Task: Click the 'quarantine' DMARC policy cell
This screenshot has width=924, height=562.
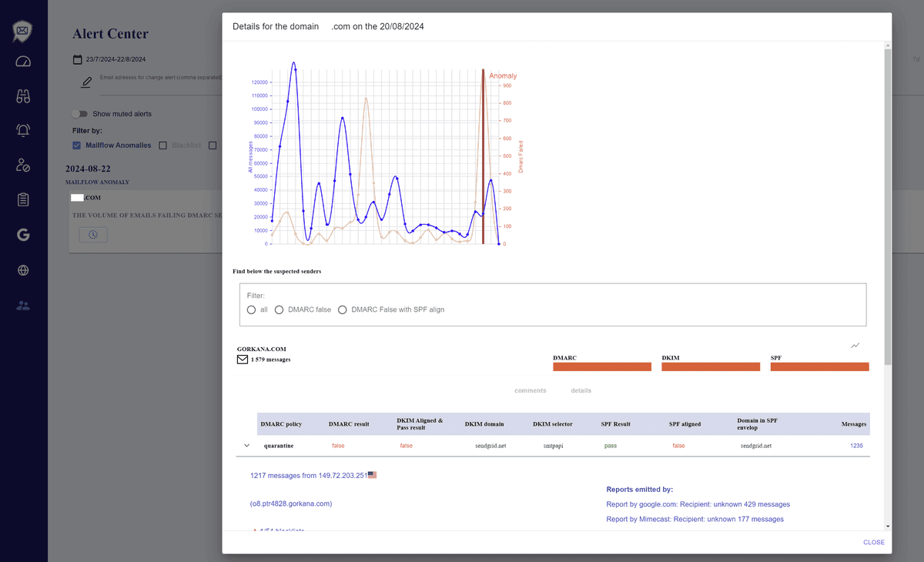Action: tap(278, 446)
